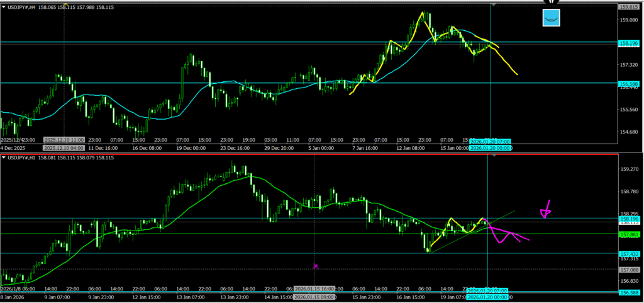Viewport: 644px width, 303px height.
Task: Click the blue smiley Expert Advisor icon
Action: [552, 18]
